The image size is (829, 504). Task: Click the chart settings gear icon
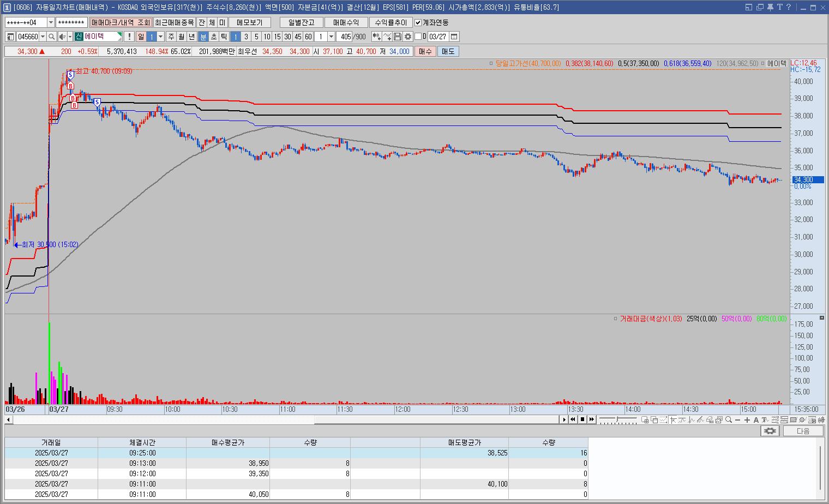point(407,37)
